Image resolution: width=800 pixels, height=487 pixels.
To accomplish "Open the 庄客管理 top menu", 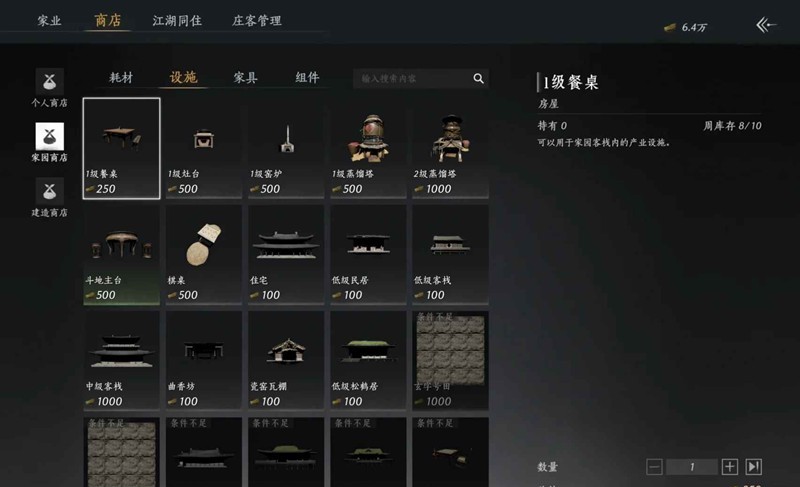I will click(x=257, y=21).
